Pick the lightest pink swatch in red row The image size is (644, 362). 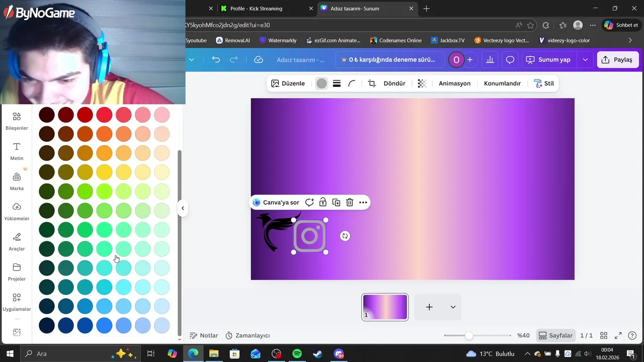(x=162, y=115)
